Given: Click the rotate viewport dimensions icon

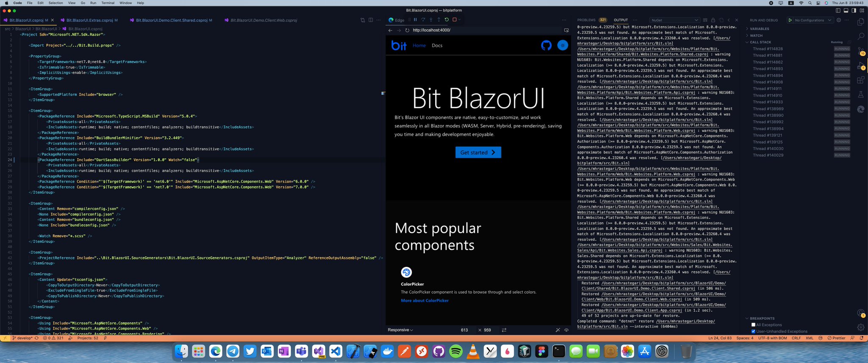Looking at the screenshot, I should (x=504, y=330).
